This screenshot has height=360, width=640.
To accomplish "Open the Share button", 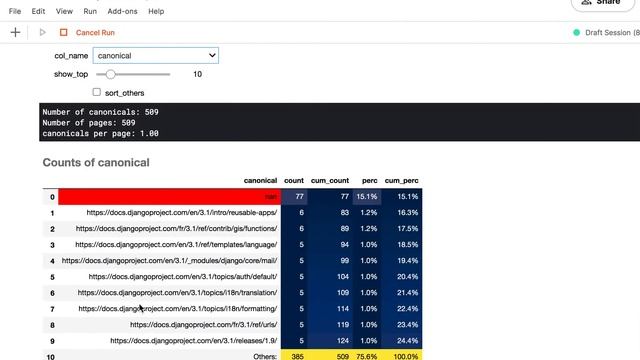I will [x=603, y=2].
